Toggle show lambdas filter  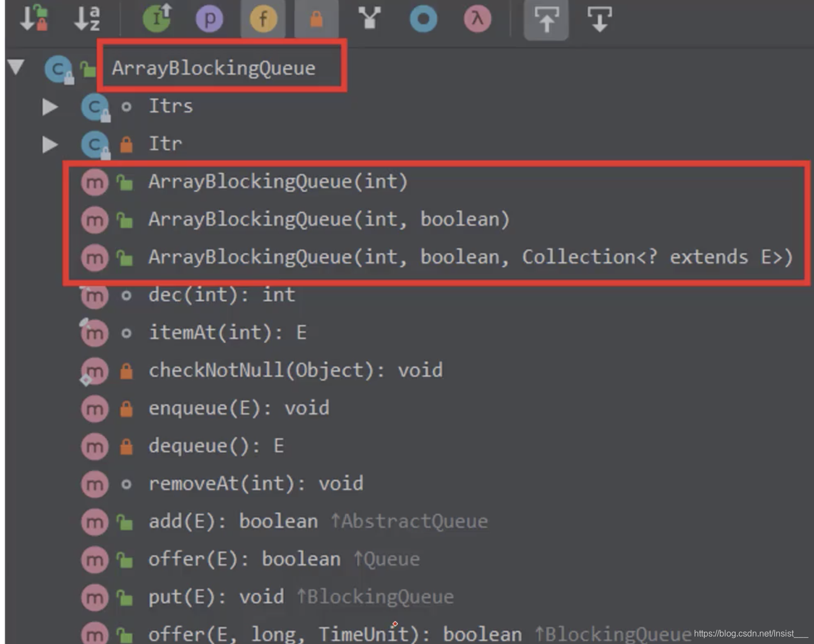(477, 19)
